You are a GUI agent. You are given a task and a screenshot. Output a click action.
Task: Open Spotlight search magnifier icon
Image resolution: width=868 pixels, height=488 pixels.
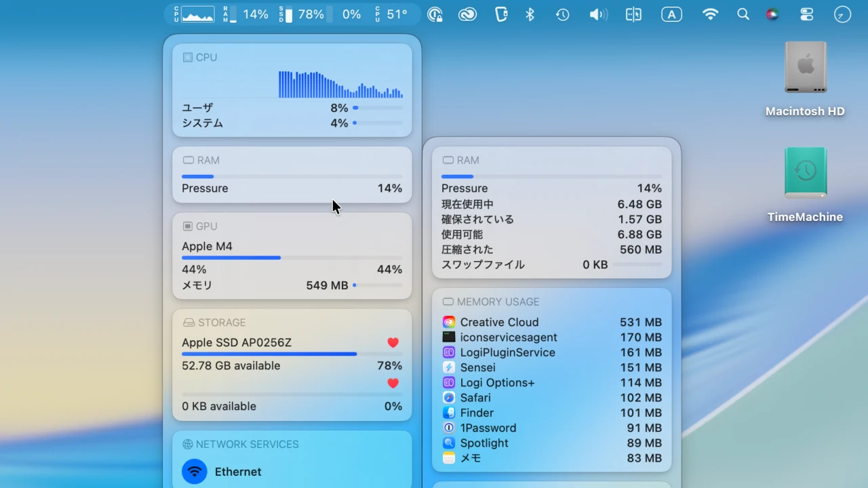pyautogui.click(x=743, y=14)
